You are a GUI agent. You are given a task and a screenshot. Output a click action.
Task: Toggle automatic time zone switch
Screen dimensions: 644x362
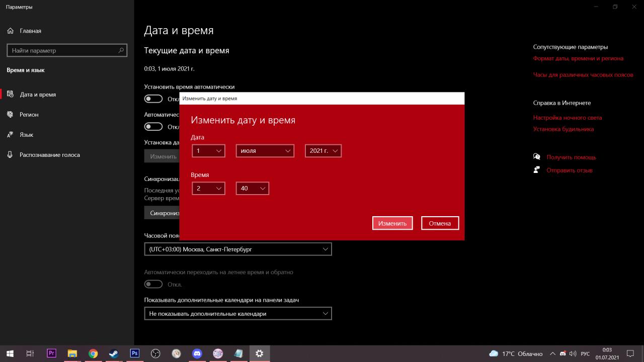coord(153,126)
